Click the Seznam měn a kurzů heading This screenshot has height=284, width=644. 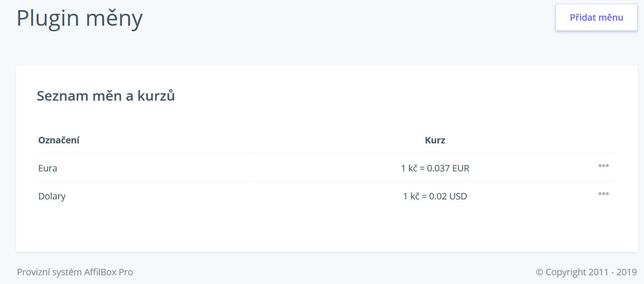pyautogui.click(x=106, y=96)
